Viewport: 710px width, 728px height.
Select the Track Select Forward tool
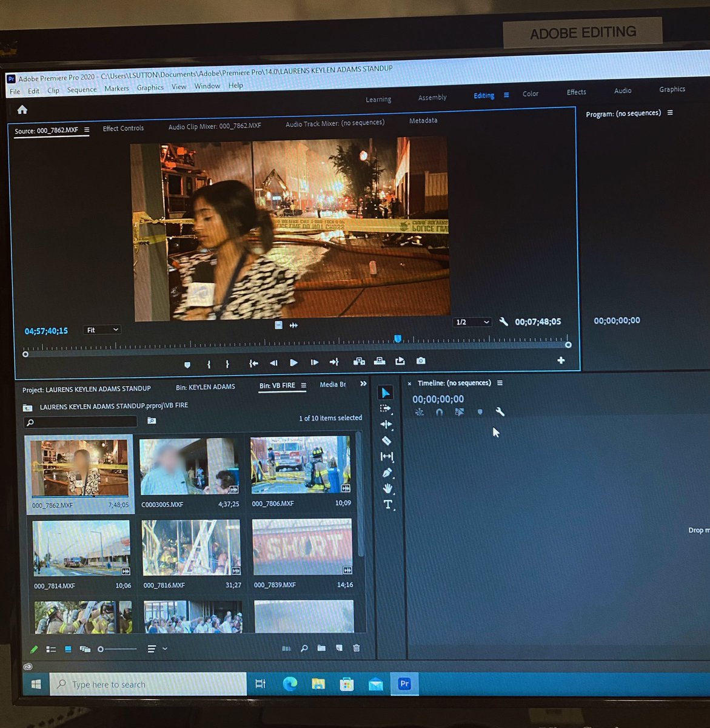[386, 408]
